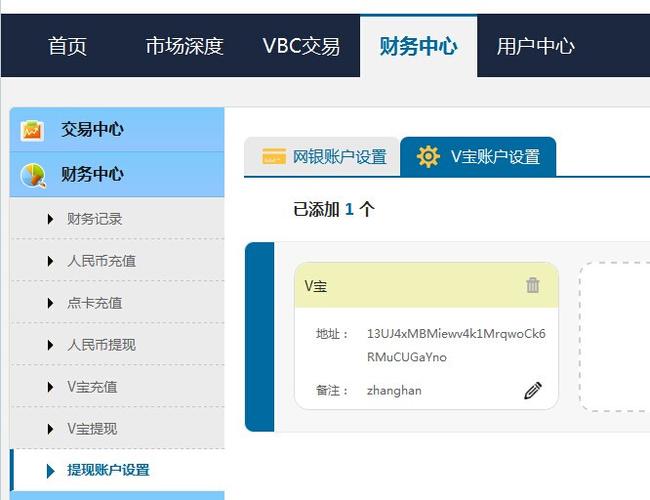
Task: Switch to the 网银账户设置 tab
Action: click(x=322, y=157)
